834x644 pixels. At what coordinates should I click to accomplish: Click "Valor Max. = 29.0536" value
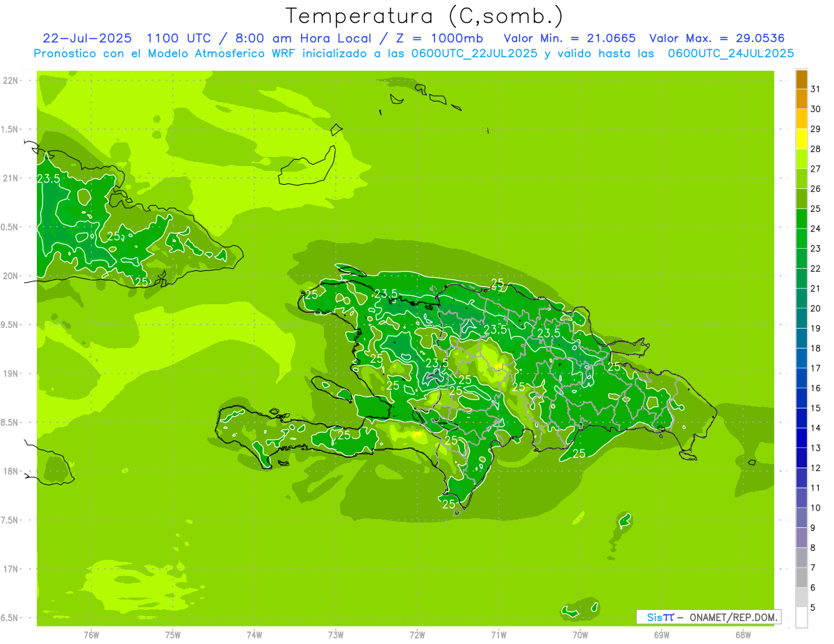pyautogui.click(x=717, y=38)
